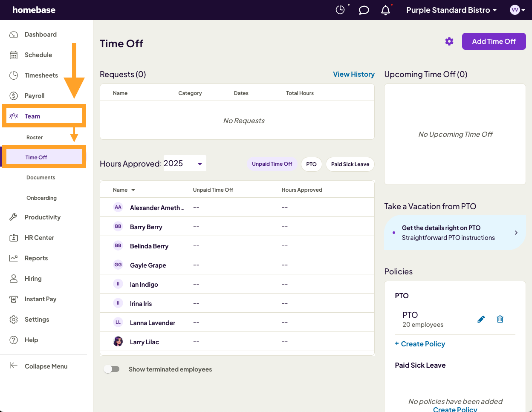Expand the Get the details on PTO card
532x412 pixels.
tap(516, 233)
